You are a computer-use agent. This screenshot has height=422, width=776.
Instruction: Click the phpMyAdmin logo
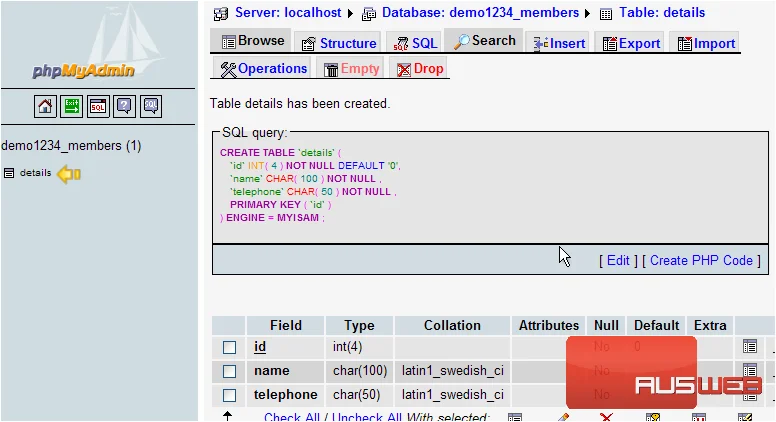tap(84, 71)
